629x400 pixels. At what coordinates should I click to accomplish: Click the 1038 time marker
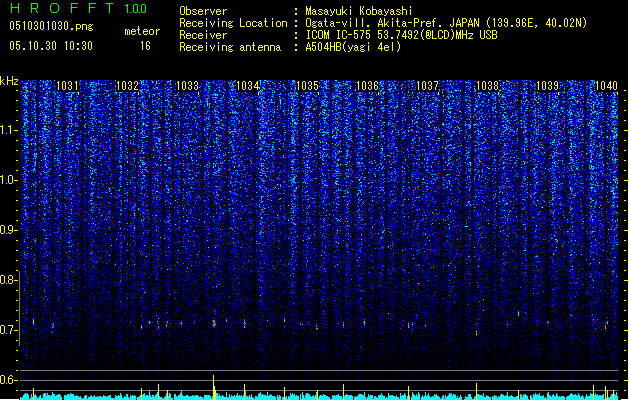click(x=487, y=86)
